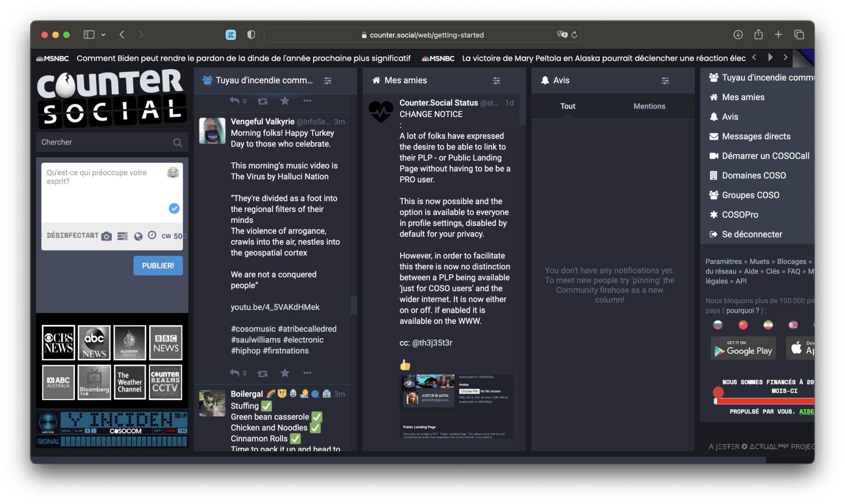Click in the compose text area

tap(106, 194)
